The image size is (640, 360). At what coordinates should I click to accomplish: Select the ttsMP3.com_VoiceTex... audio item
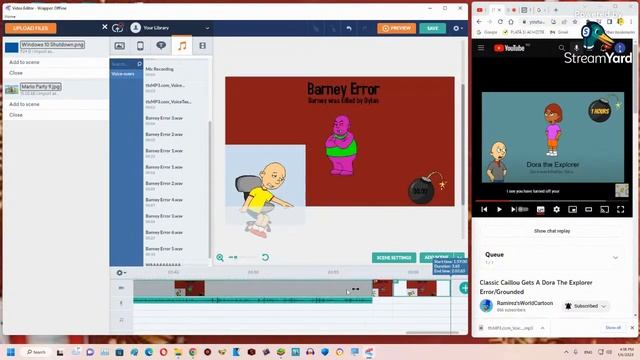tap(176, 104)
